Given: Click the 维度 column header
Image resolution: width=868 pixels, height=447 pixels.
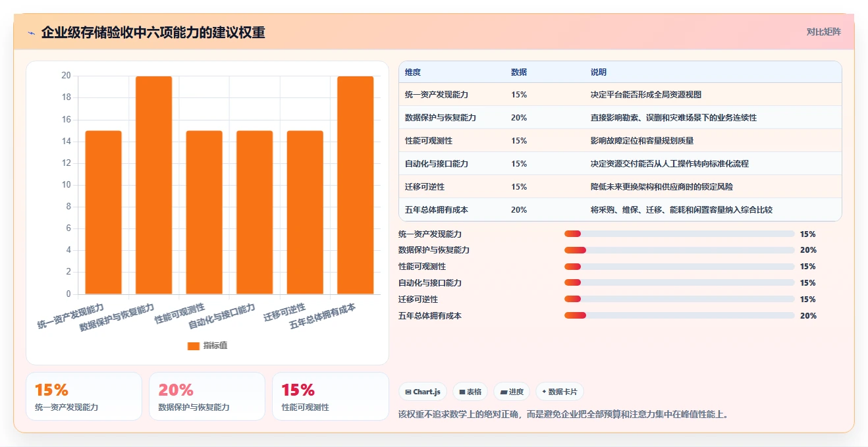Looking at the screenshot, I should (413, 72).
